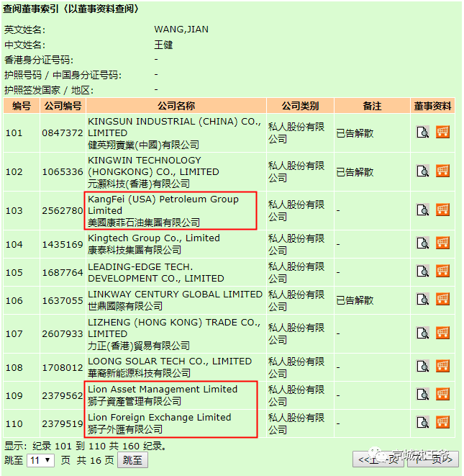
Task: View director details for KINGWIN TECHNOLOGY row
Action: (x=423, y=171)
